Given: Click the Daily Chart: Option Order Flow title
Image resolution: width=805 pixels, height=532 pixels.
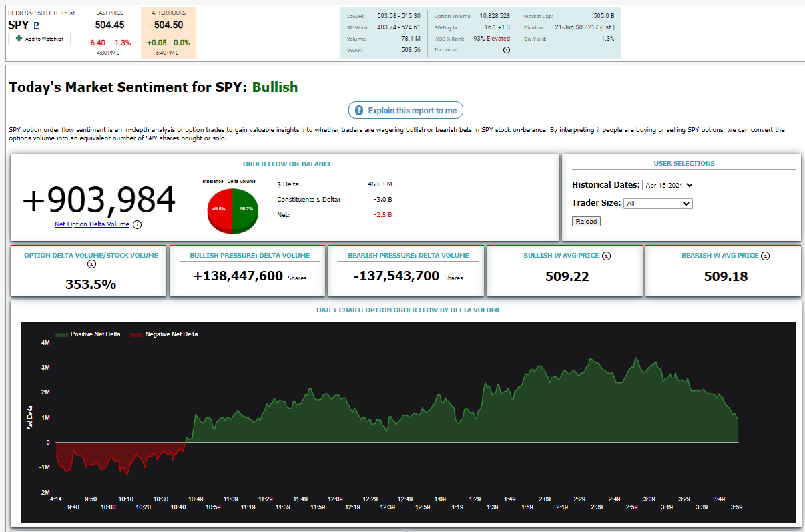Looking at the screenshot, I should coord(409,310).
